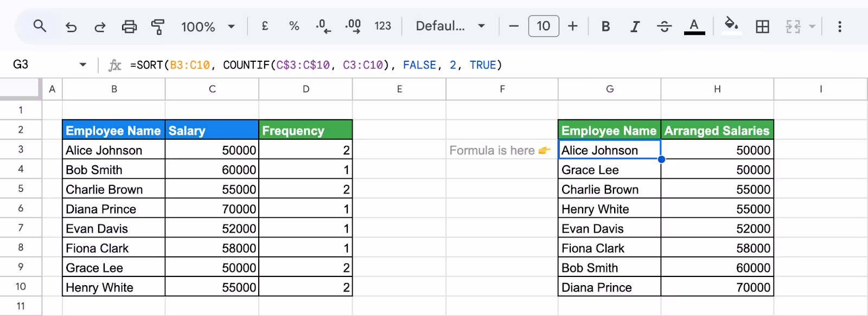Screen dimensions: 868x316
Task: Click Fiona Clark in column B
Action: 114,248
